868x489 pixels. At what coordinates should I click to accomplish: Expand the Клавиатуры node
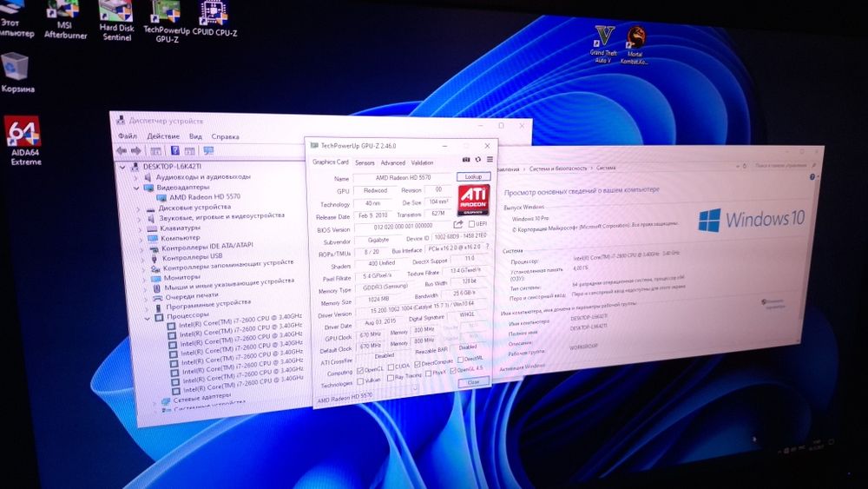[x=140, y=229]
